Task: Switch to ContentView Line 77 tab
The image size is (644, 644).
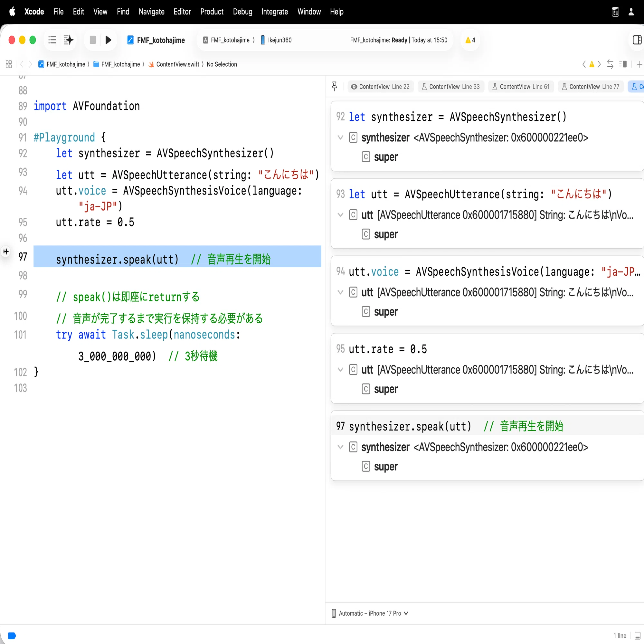Action: (x=591, y=87)
